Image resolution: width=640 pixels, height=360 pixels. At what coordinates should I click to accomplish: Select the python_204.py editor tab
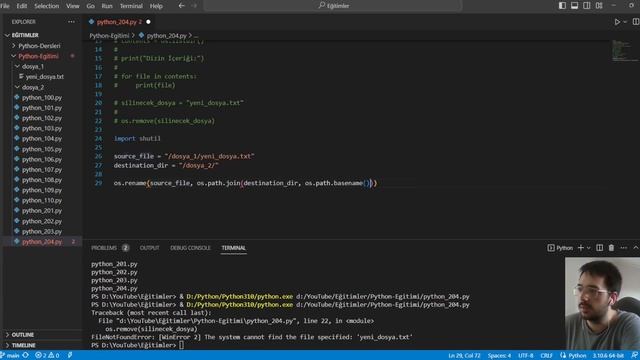pos(119,22)
